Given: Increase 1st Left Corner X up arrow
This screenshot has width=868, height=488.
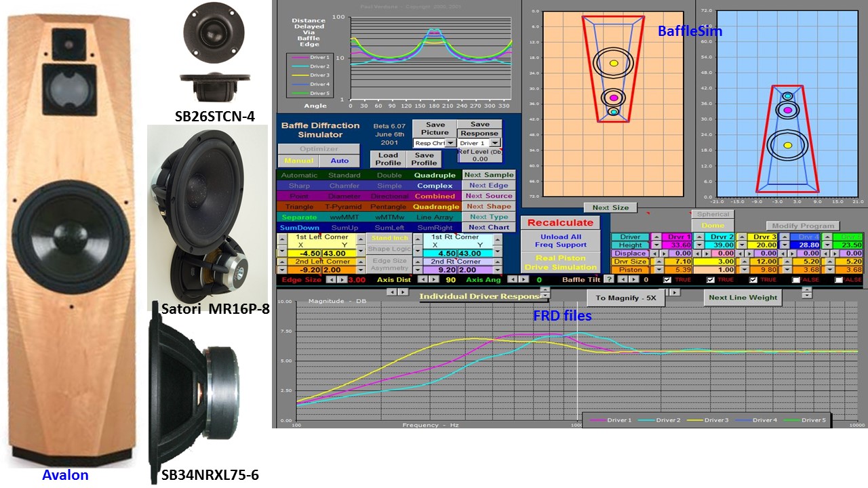Looking at the screenshot, I should [282, 239].
